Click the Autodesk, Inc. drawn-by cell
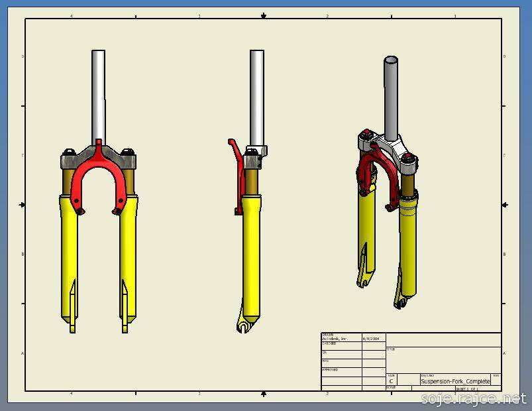The width and height of the screenshot is (532, 411). coord(341,338)
